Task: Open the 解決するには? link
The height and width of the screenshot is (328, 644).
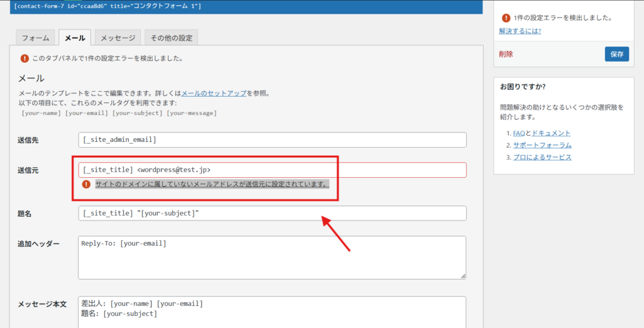Action: click(x=520, y=31)
